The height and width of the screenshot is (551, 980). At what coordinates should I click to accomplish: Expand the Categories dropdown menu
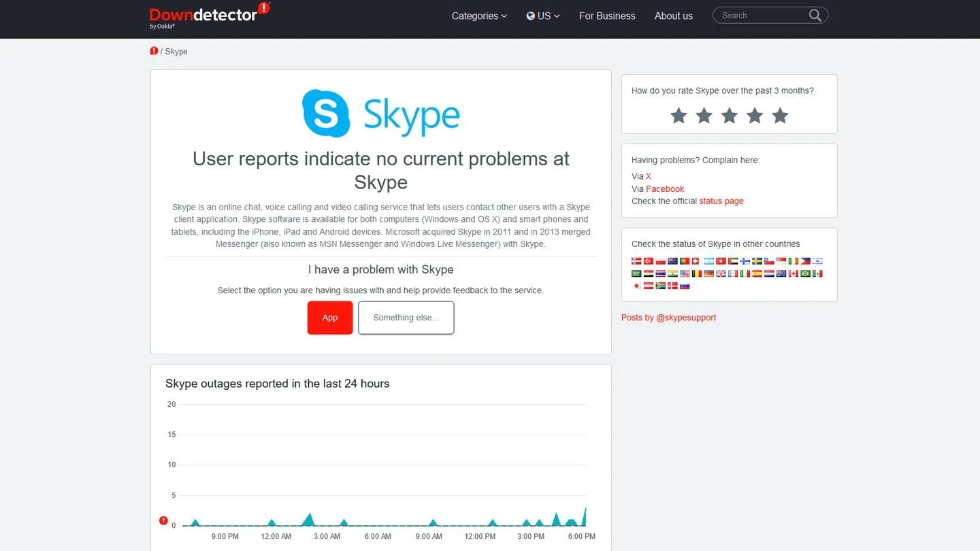point(479,16)
